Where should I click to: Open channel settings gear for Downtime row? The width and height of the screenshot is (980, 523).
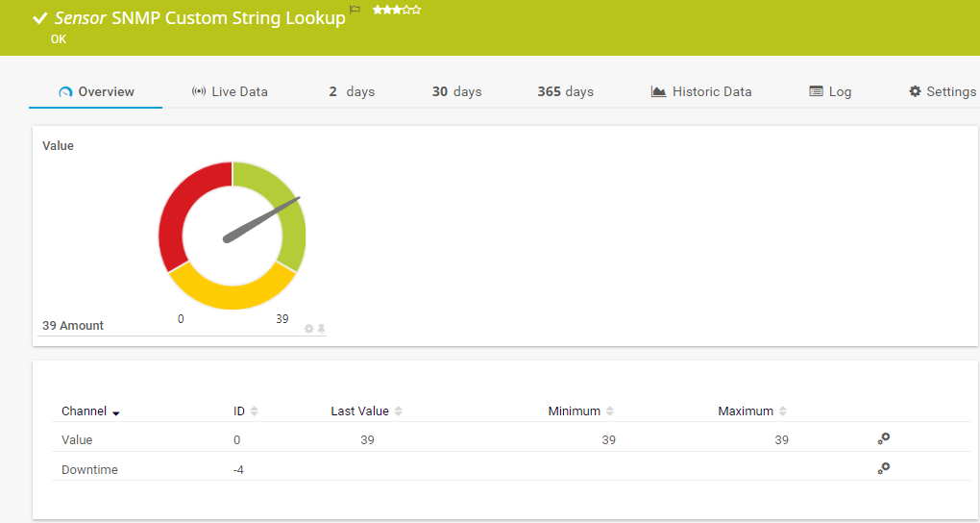[x=883, y=468]
